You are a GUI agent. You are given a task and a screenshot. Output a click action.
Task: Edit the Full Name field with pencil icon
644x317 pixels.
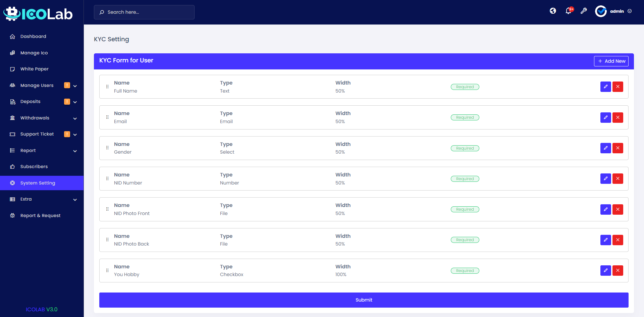605,87
